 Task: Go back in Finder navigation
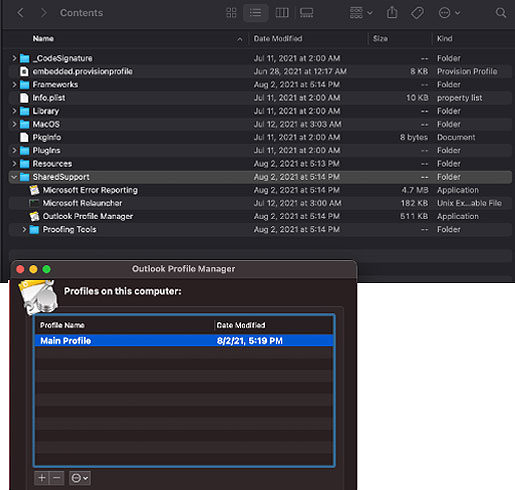point(20,13)
